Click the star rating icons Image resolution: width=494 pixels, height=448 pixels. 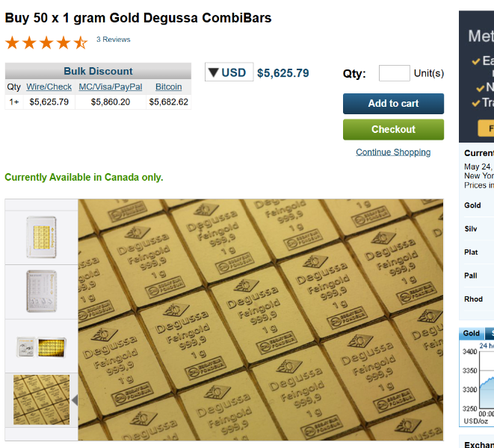(x=46, y=43)
